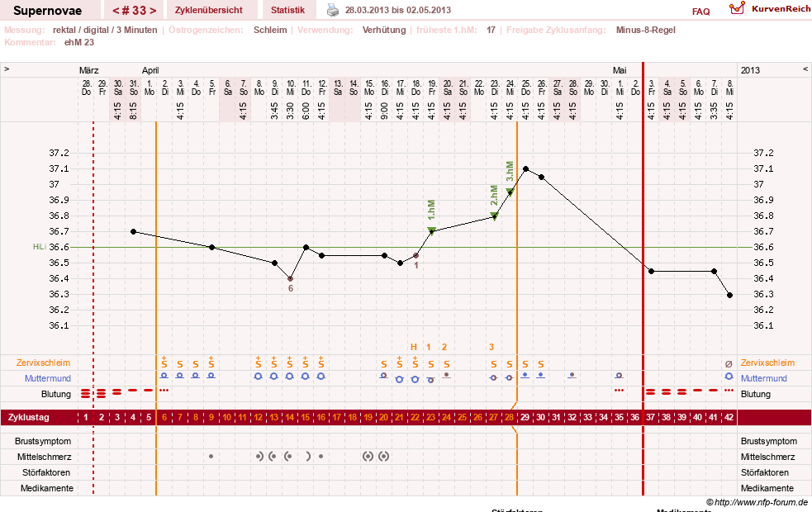Click the left Muttermund row label
The image size is (812, 512).
coord(48,378)
